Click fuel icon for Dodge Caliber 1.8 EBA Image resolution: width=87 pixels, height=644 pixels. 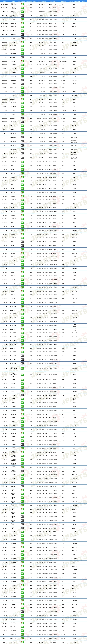tap(22, 65)
